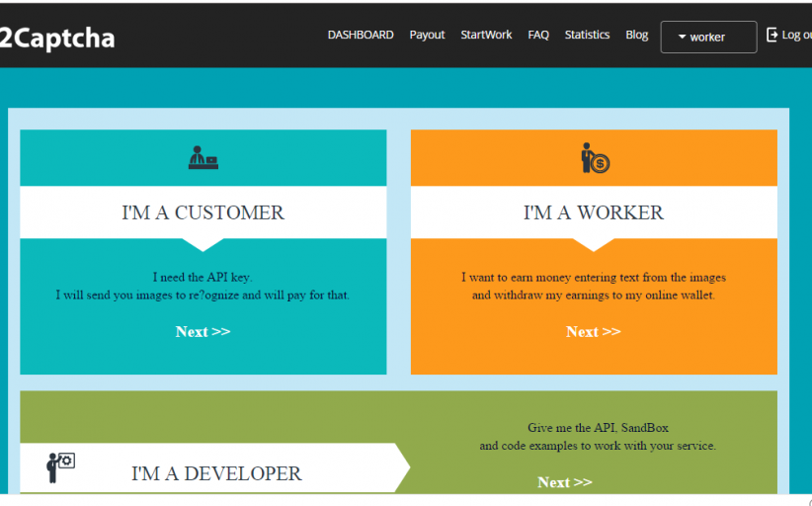812x506 pixels.
Task: Select the I'M A DEVELOPER banner
Action: 216,473
